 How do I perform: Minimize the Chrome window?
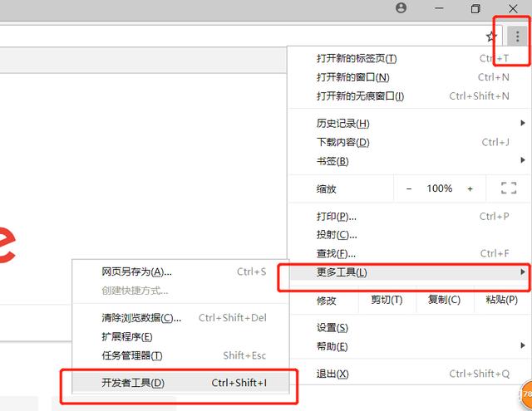439,8
